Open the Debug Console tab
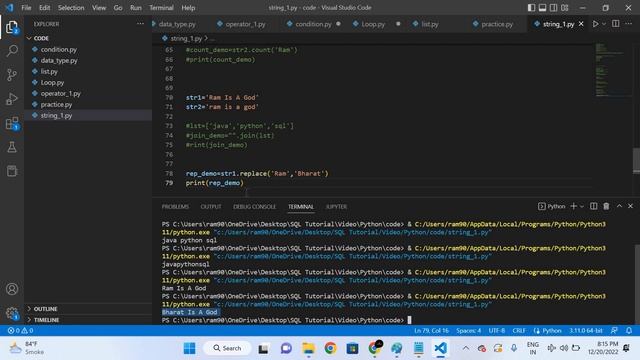Viewport: 640px width, 360px height. [x=254, y=207]
